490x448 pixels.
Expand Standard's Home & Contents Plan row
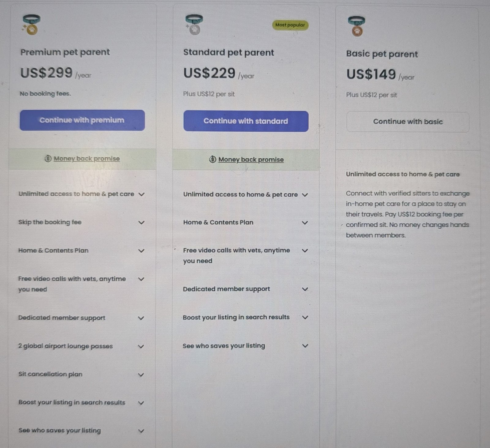[x=305, y=223]
